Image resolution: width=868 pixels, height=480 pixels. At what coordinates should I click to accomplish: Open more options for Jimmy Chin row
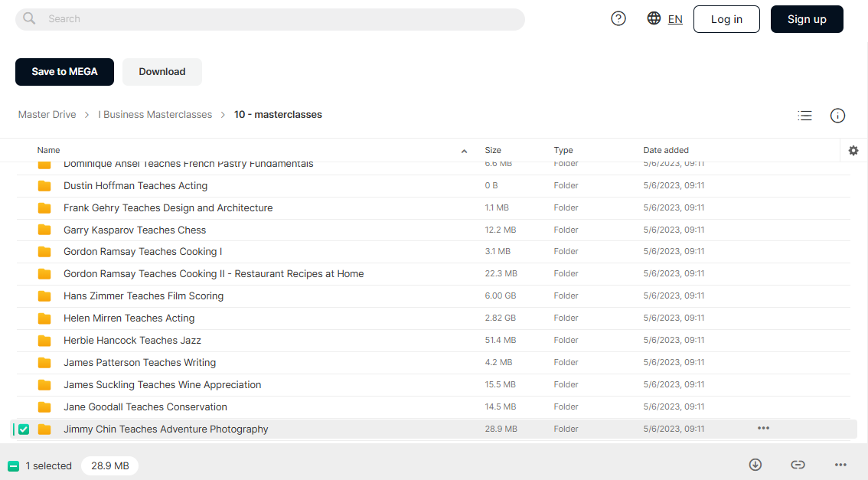[763, 428]
